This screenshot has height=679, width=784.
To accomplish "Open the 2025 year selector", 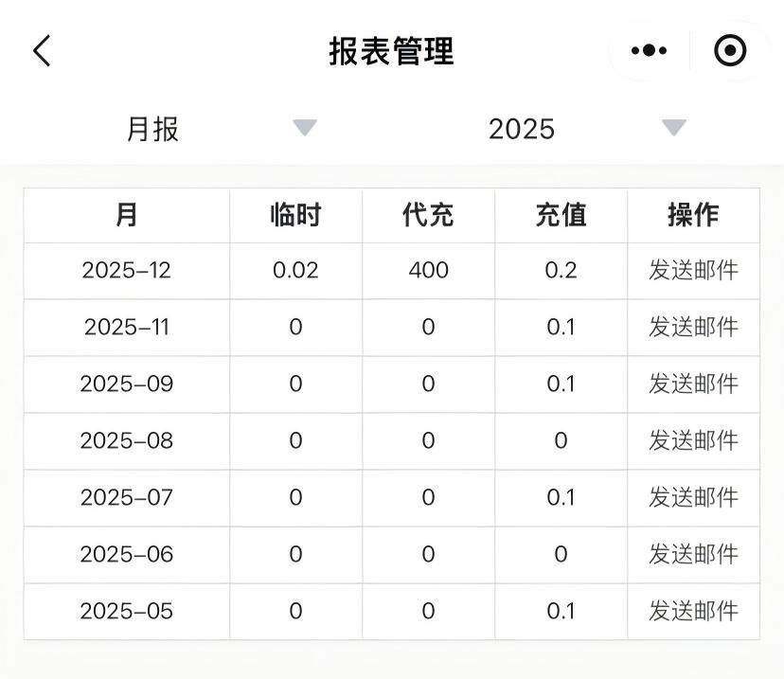I will click(521, 129).
